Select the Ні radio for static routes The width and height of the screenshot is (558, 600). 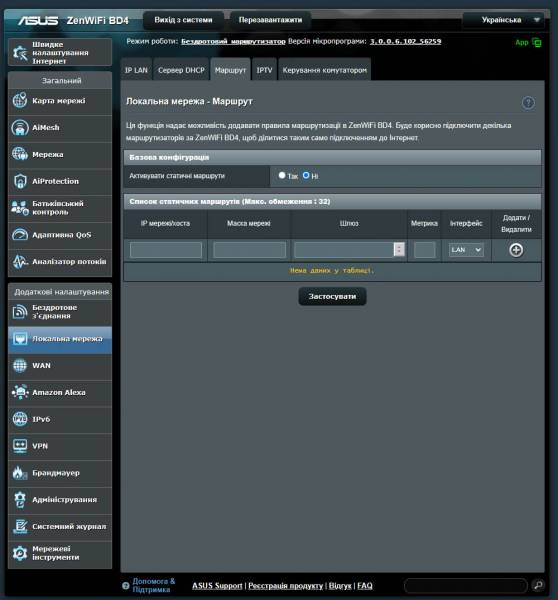pos(306,175)
